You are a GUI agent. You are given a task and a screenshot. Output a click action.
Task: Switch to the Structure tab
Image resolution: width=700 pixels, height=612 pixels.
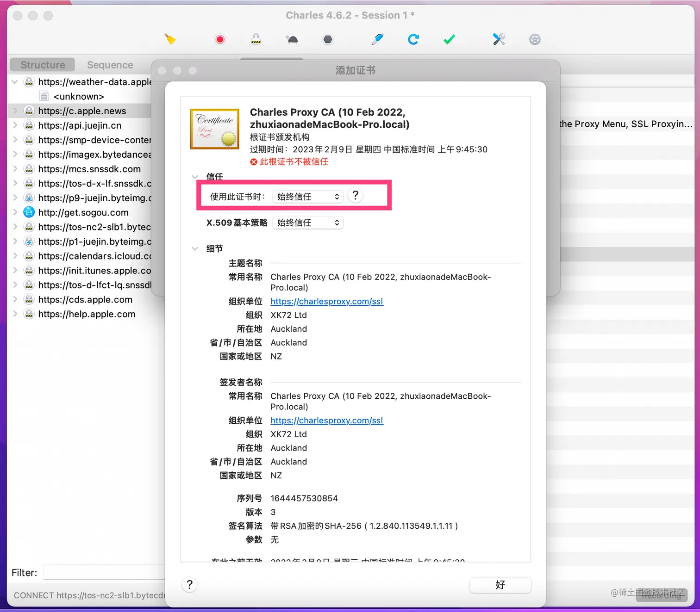[x=43, y=65]
